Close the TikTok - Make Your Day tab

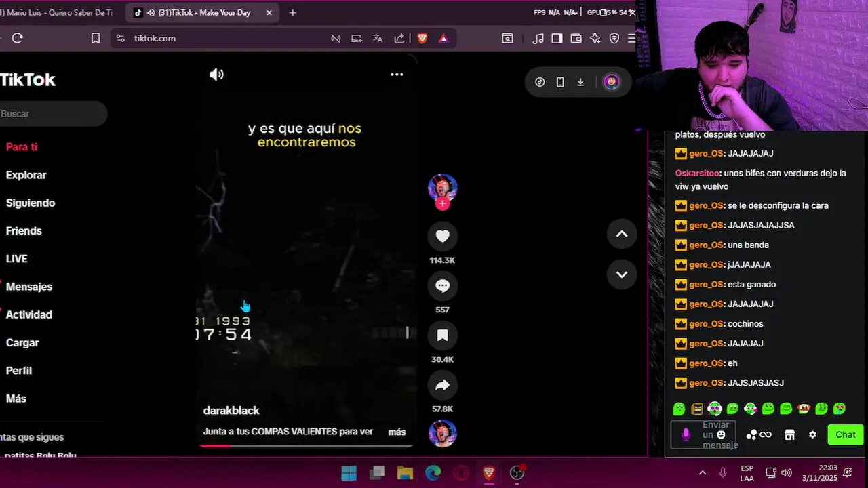(x=269, y=12)
